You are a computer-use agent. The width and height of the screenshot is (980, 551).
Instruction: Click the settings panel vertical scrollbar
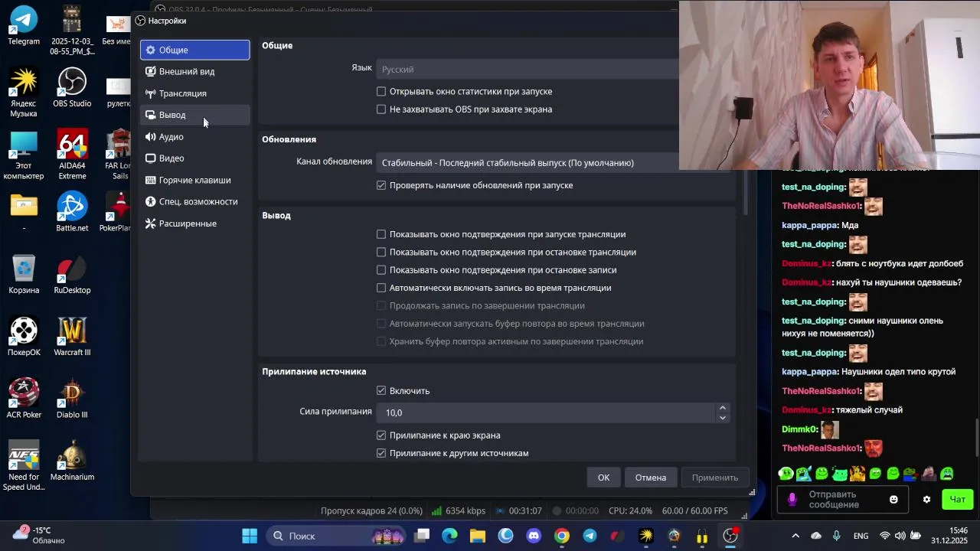(746, 191)
